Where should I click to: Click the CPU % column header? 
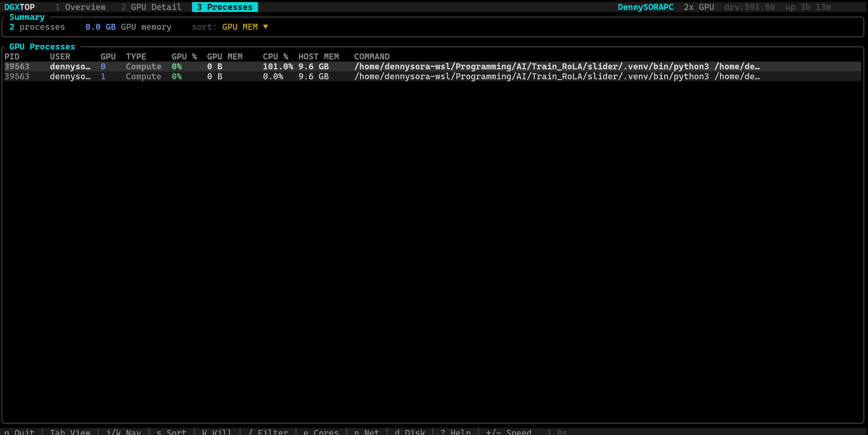click(276, 57)
